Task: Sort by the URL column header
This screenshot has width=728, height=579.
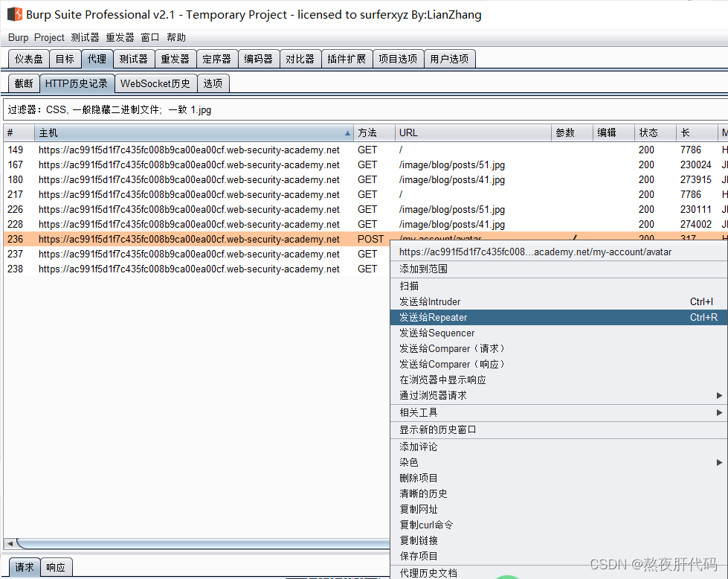Action: 473,133
